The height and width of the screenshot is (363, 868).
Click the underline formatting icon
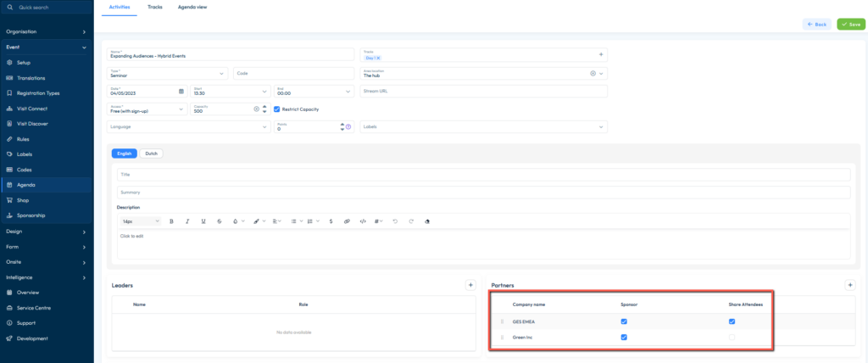click(x=203, y=221)
